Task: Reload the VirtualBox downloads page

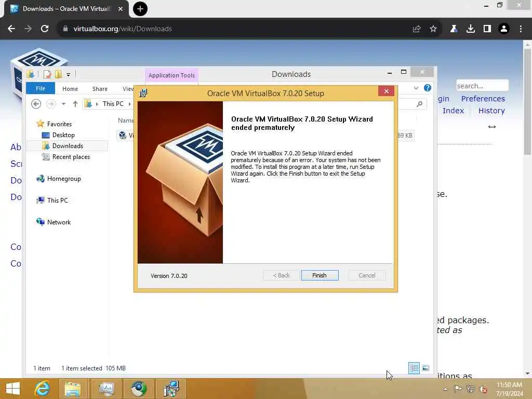Action: point(45,29)
